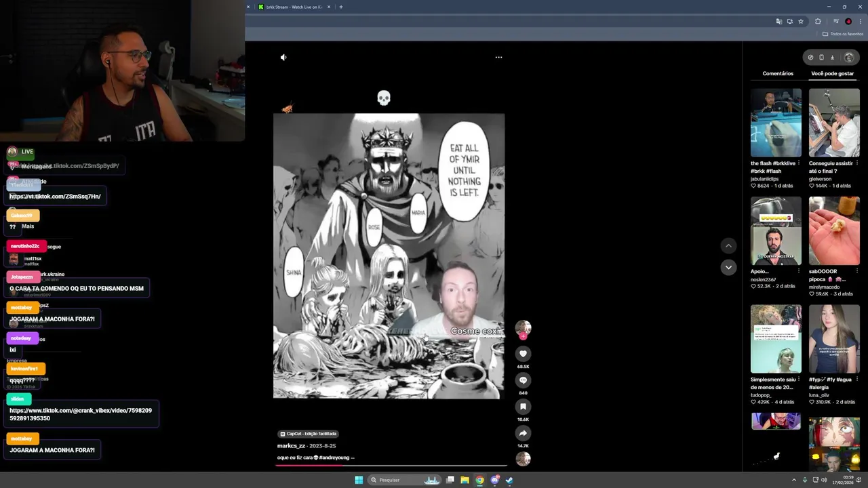This screenshot has width=868, height=488.
Task: Open the media control icon in the Chrome toolbar
Action: 836,22
